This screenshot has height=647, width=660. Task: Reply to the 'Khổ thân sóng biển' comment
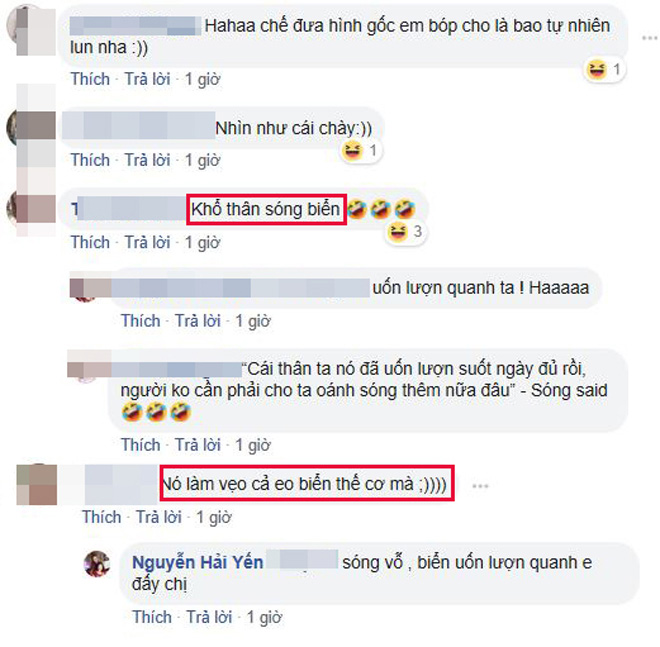147,242
